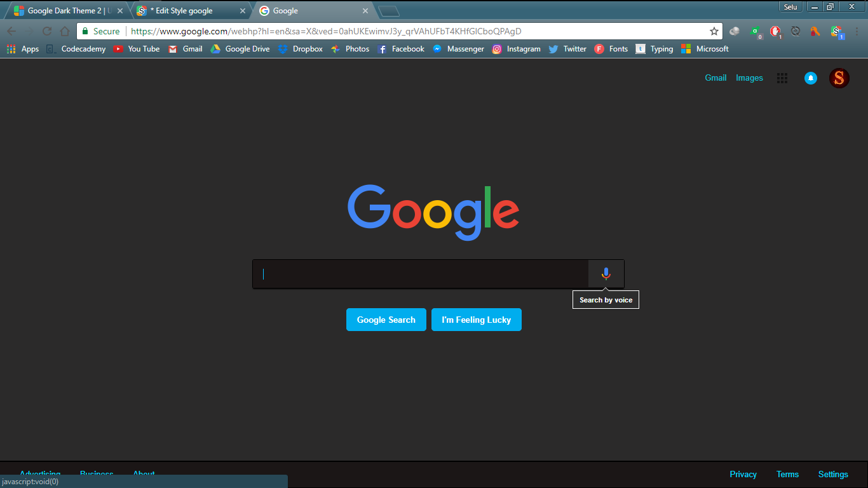Open Images link at top right
Image resolution: width=868 pixels, height=488 pixels.
[749, 78]
